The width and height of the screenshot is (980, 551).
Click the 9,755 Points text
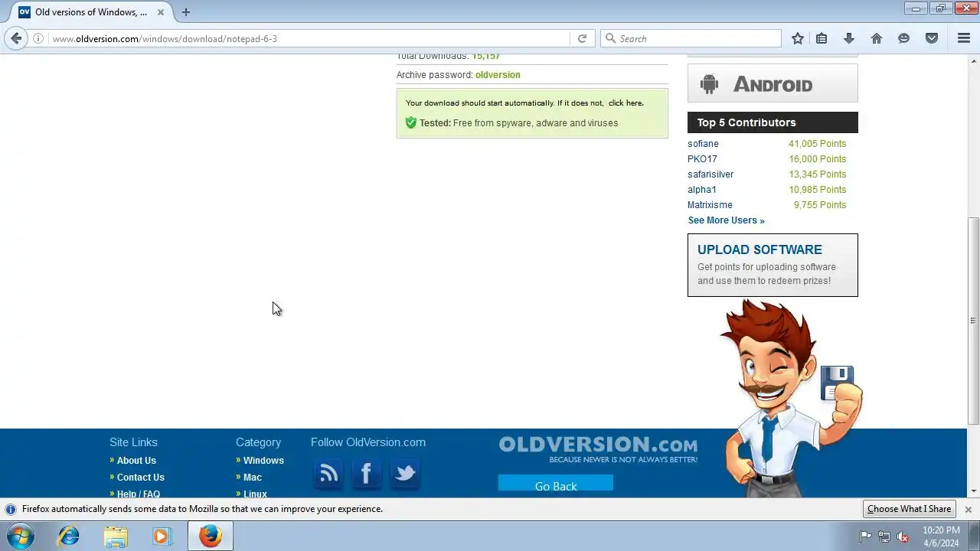[820, 205]
